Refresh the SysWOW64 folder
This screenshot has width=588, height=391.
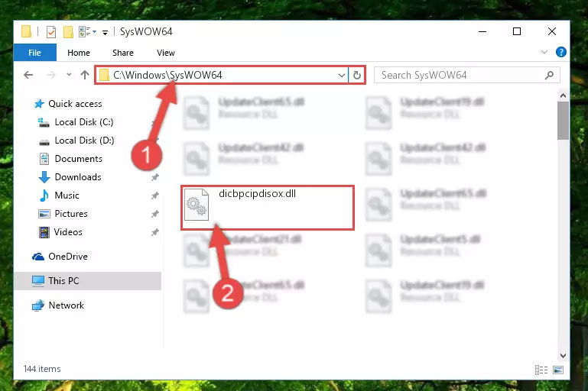coord(357,76)
